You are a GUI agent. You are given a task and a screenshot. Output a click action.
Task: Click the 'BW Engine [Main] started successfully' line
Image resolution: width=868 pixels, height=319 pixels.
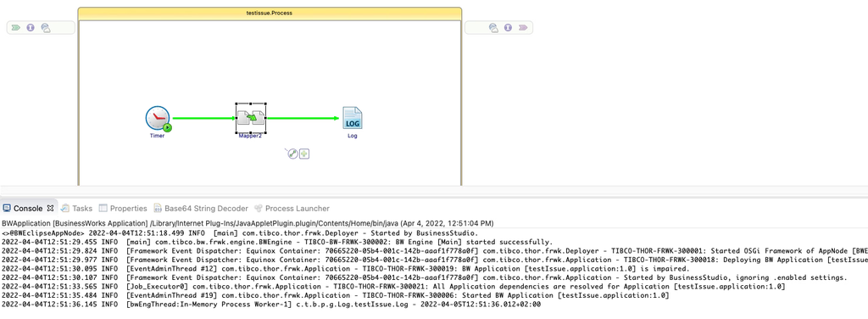pyautogui.click(x=277, y=242)
